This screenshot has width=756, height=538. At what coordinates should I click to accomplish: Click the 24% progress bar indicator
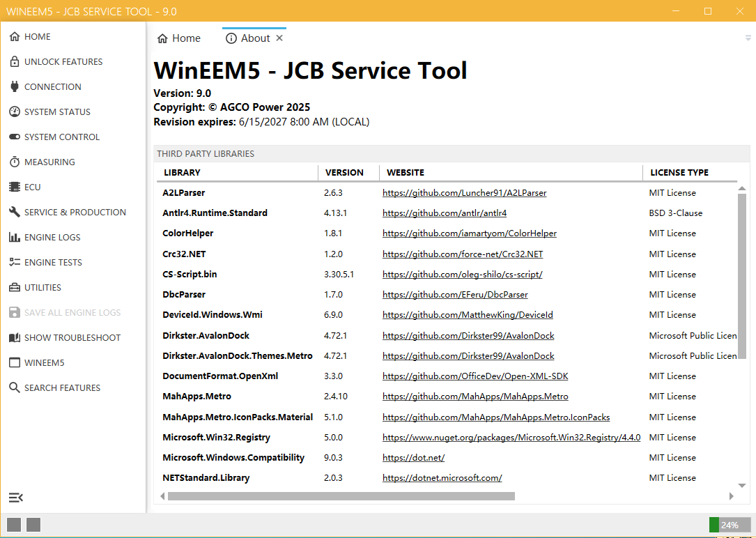[x=729, y=525]
